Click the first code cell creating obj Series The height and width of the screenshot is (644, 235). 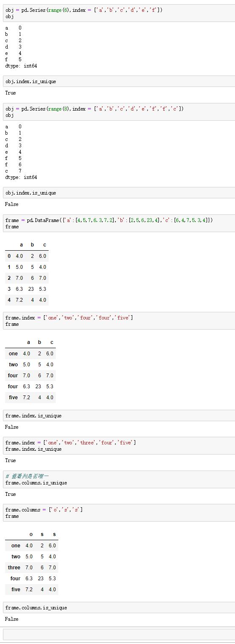pyautogui.click(x=119, y=13)
